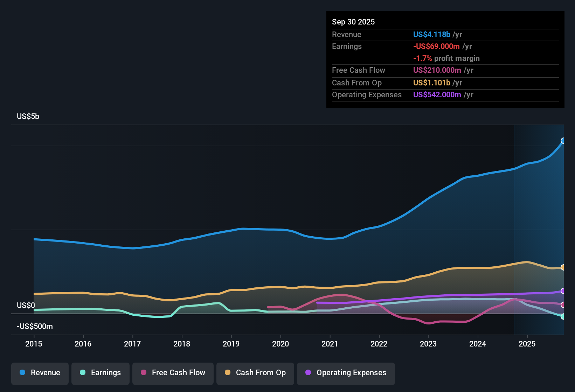This screenshot has height=392, width=575.
Task: Click the purple Operating Expenses endpoint marker
Action: click(x=563, y=290)
